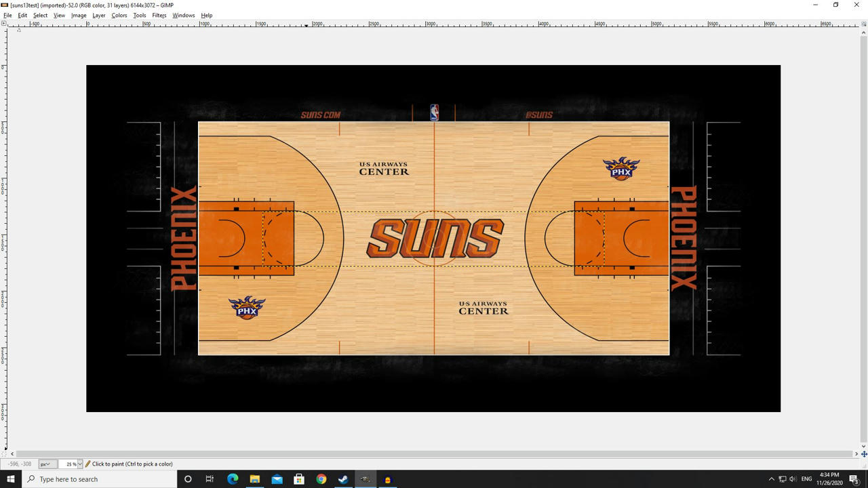Click 'Click to paint (Ctrl to pick a color)' status text
868x488 pixels.
pyautogui.click(x=132, y=464)
